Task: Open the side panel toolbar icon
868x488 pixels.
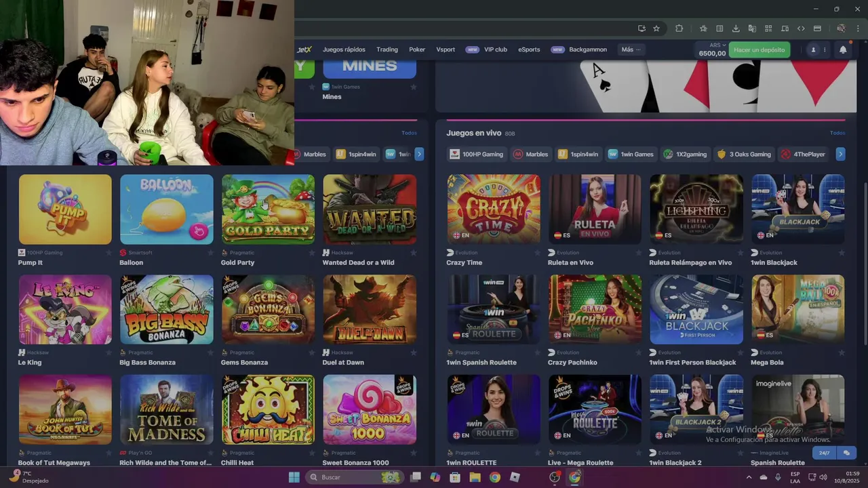Action: (719, 28)
